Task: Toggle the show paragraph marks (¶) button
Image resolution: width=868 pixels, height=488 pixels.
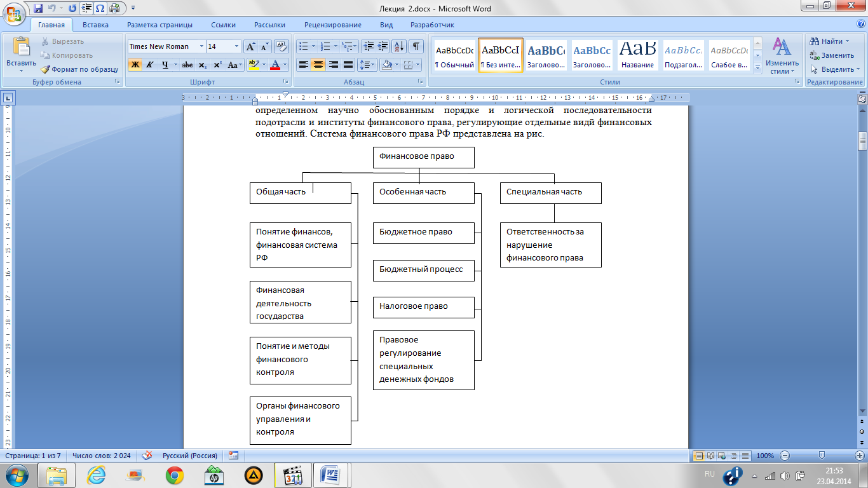Action: [416, 46]
